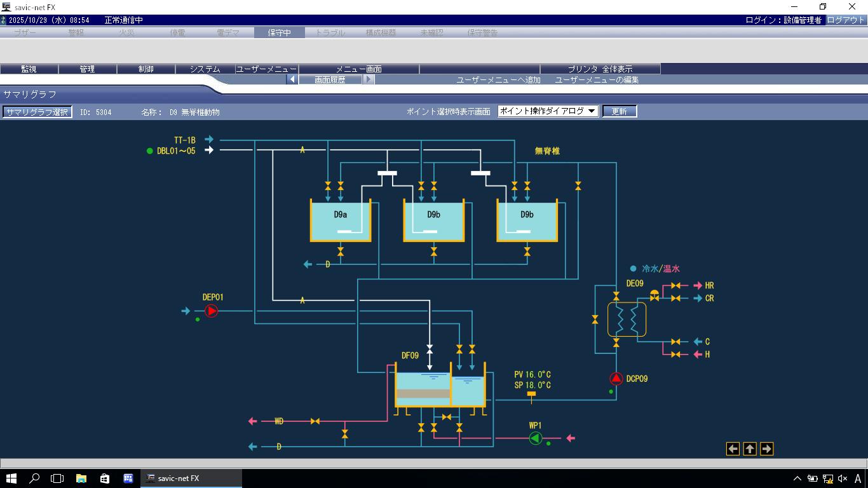Click the ログアウト button
The image size is (868, 488).
point(846,20)
